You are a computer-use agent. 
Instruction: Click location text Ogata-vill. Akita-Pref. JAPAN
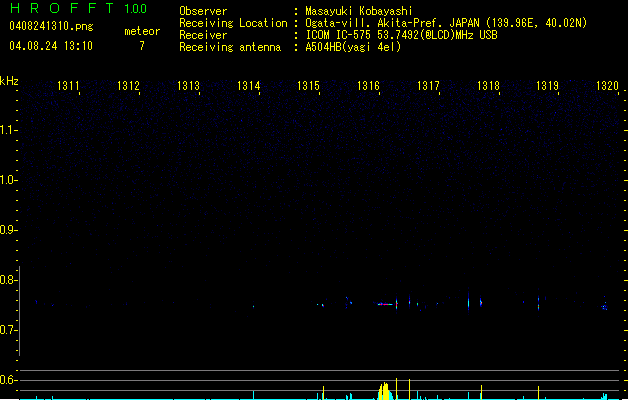(x=392, y=23)
